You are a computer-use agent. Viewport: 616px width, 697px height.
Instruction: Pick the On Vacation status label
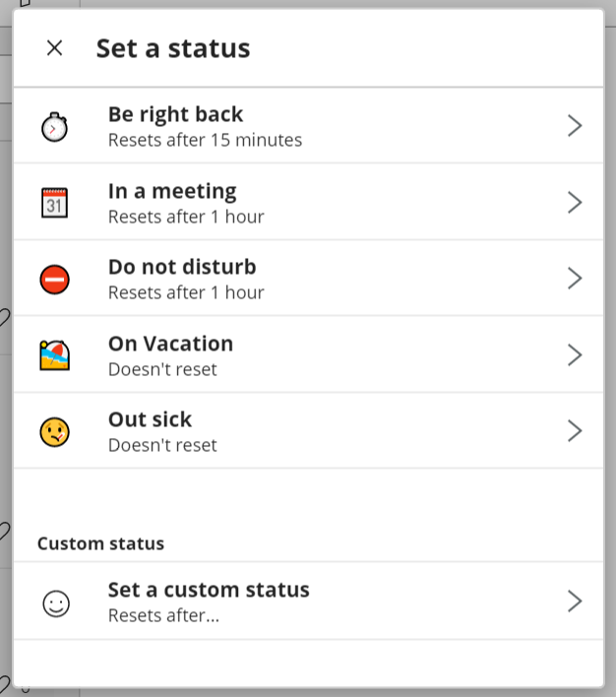[170, 344]
